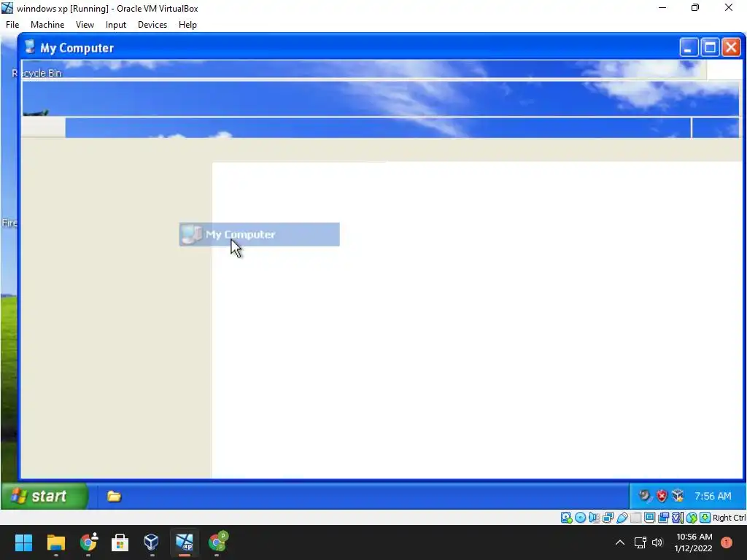Click the running XP VM taskbar icon
This screenshot has height=560, width=747.
185,542
